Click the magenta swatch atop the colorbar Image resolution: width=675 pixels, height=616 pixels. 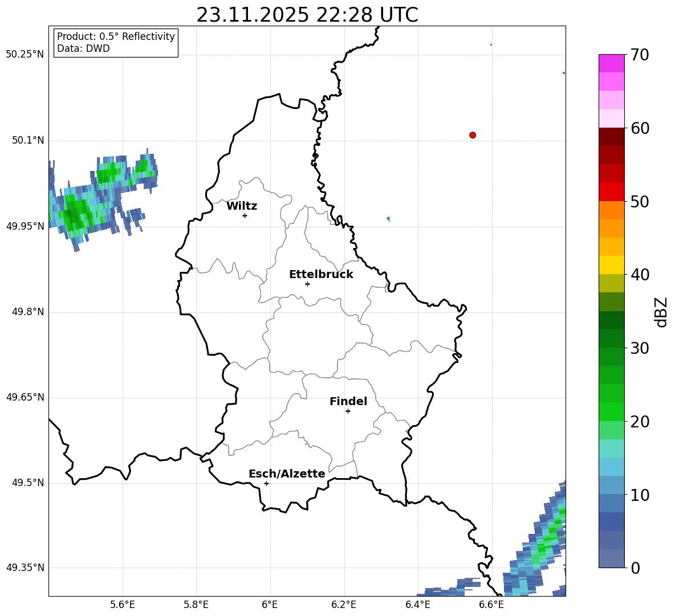click(x=611, y=63)
